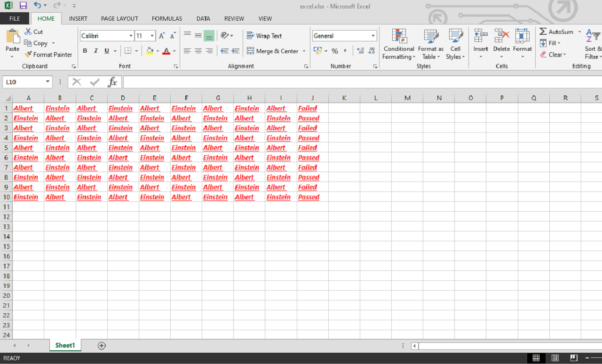Image resolution: width=602 pixels, height=364 pixels.
Task: Center text horizontally in cells
Action: [x=198, y=51]
